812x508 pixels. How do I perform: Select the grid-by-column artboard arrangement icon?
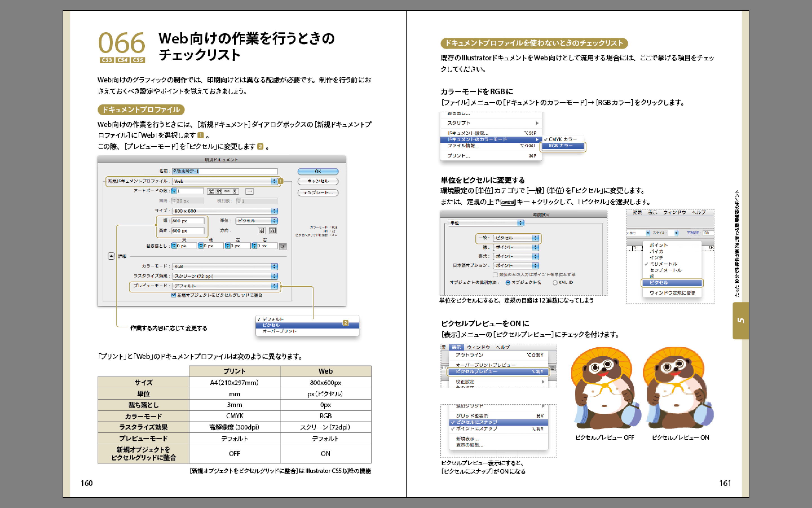click(x=219, y=191)
